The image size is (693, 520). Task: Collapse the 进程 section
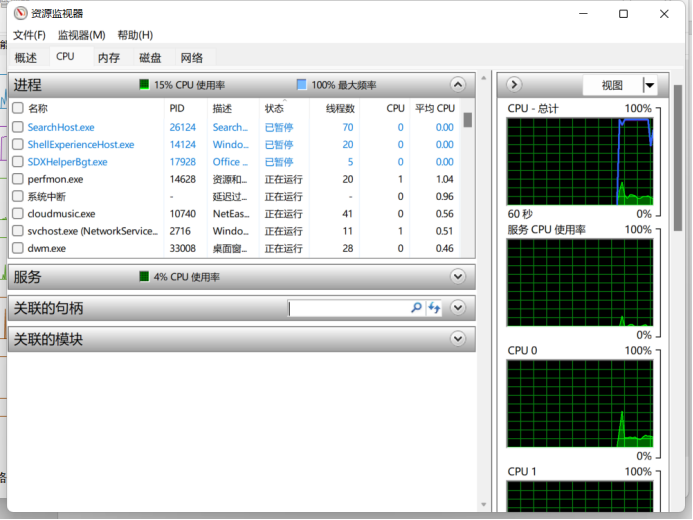tap(458, 84)
